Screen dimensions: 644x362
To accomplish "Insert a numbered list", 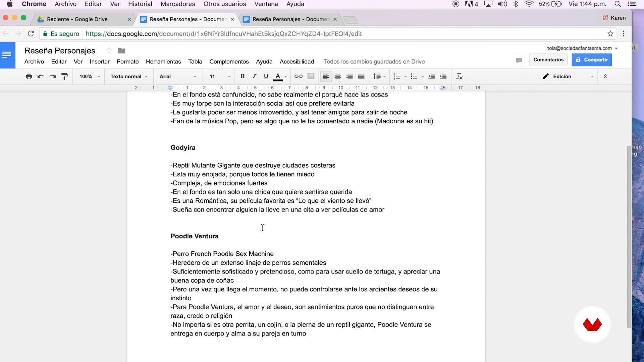I will pos(397,76).
